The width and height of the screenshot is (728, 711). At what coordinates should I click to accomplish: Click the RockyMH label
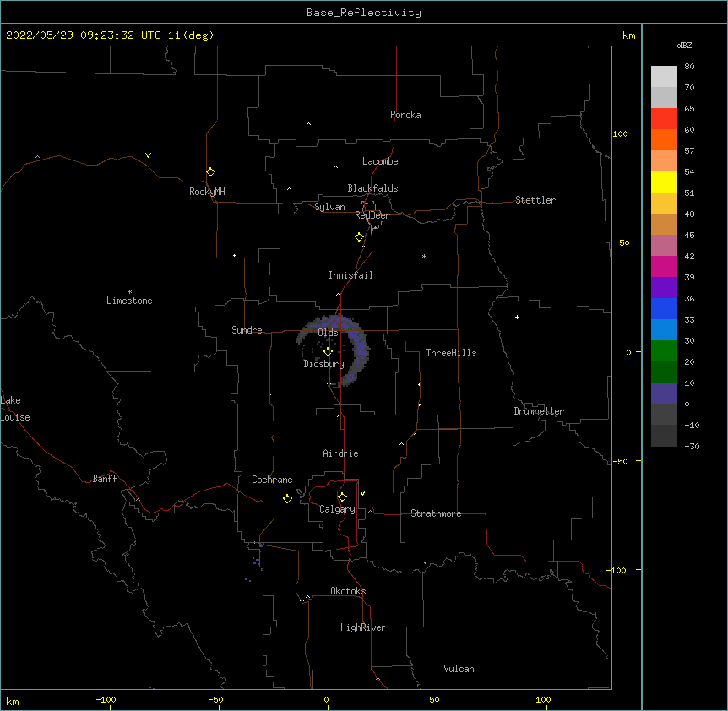[207, 192]
